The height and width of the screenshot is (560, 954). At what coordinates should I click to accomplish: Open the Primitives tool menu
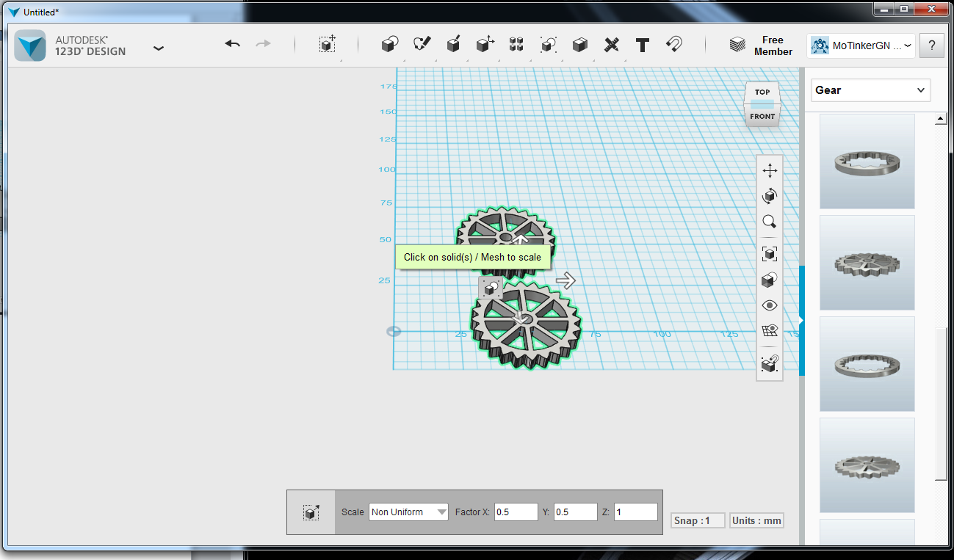point(390,45)
